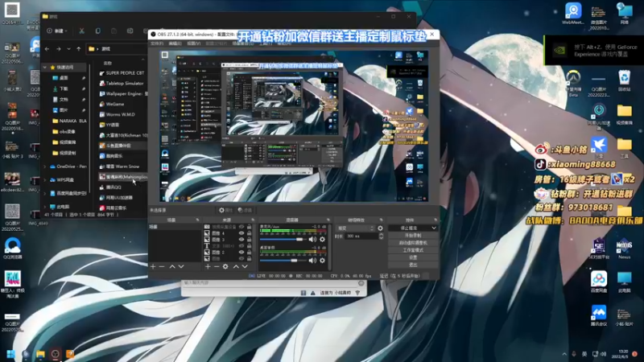This screenshot has height=362, width=644.
Task: Expand the OneDrive tree node
Action: point(45,167)
